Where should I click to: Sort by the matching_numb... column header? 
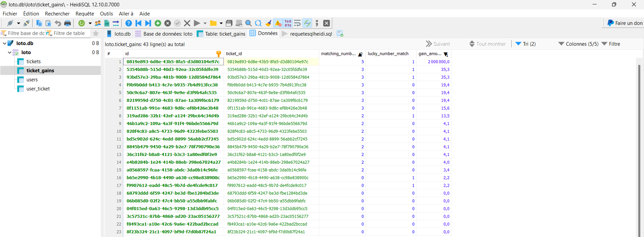[342, 54]
